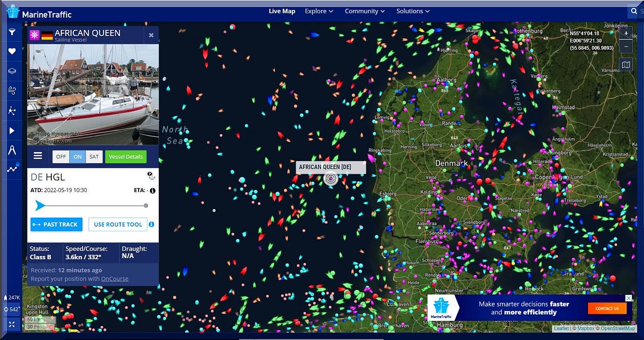Click the density network nodes icon
The height and width of the screenshot is (340, 644).
pos(12,111)
